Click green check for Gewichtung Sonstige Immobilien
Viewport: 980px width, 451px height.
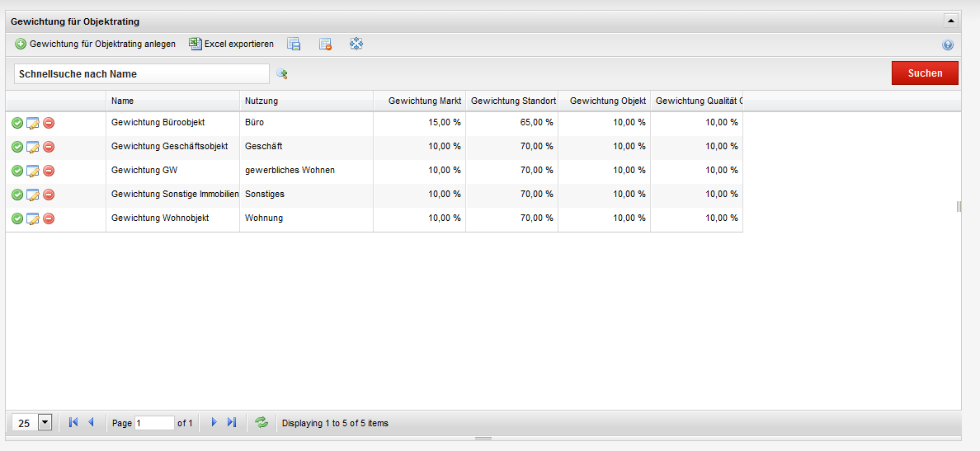[17, 195]
